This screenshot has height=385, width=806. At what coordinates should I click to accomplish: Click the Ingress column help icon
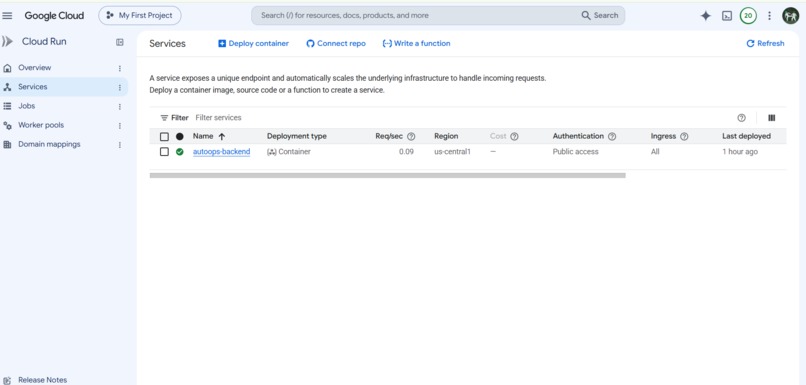[684, 137]
